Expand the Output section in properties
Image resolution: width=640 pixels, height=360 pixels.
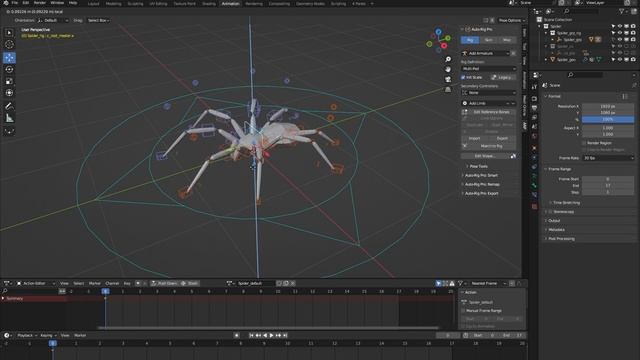[553, 221]
